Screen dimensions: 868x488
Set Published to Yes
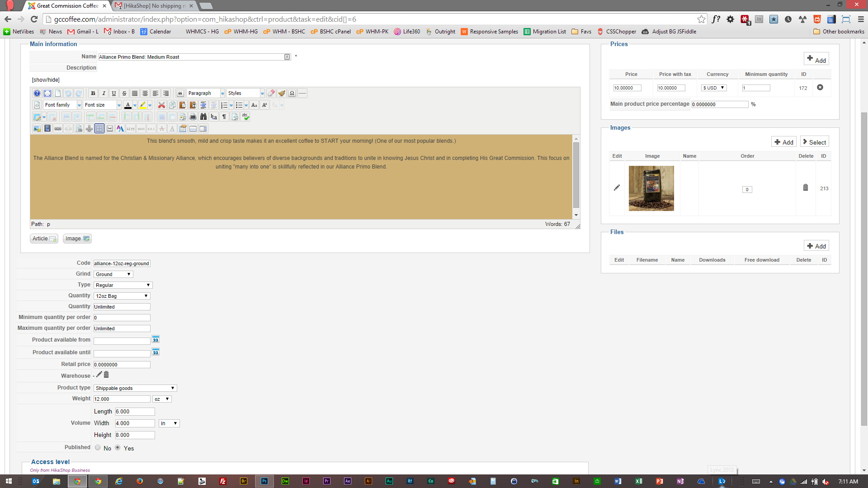pyautogui.click(x=118, y=447)
